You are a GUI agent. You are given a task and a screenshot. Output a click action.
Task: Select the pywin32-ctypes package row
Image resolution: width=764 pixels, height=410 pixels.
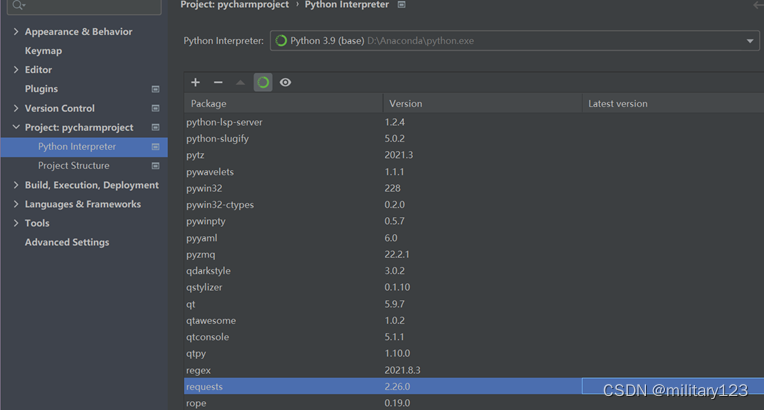[x=474, y=205]
